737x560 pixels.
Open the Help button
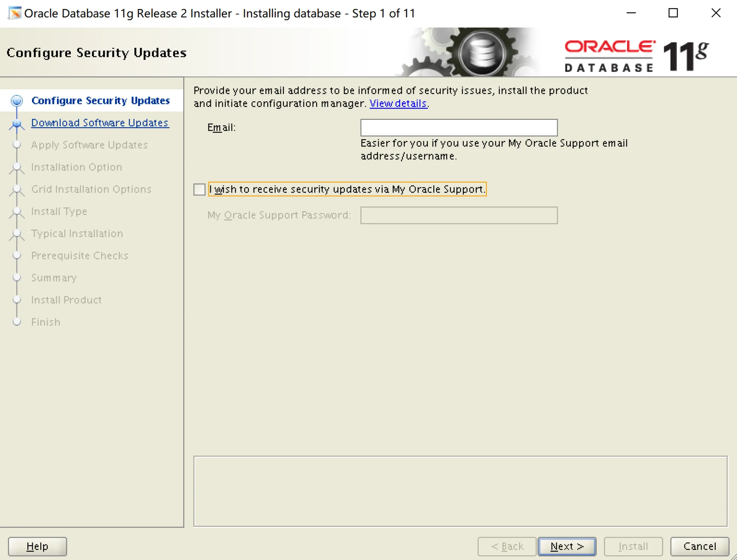38,546
